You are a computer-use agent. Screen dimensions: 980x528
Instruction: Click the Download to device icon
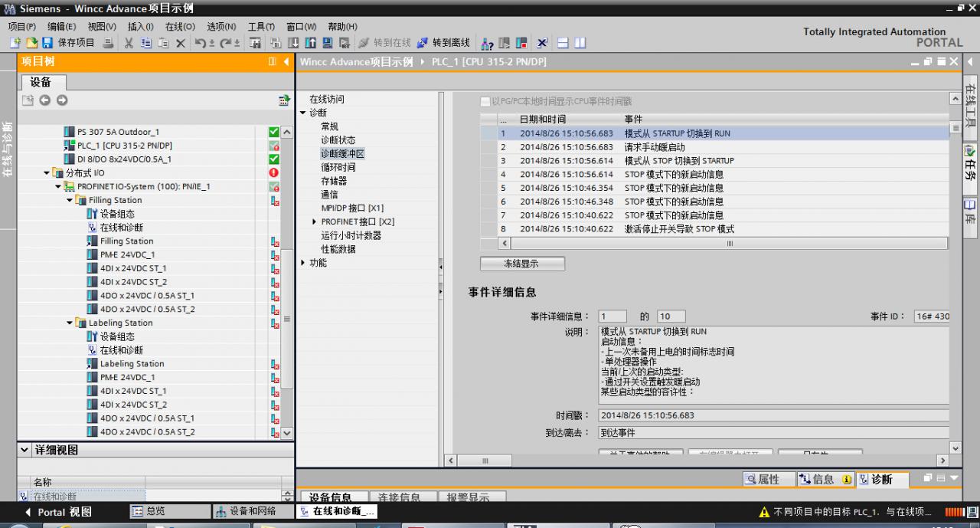[293, 43]
